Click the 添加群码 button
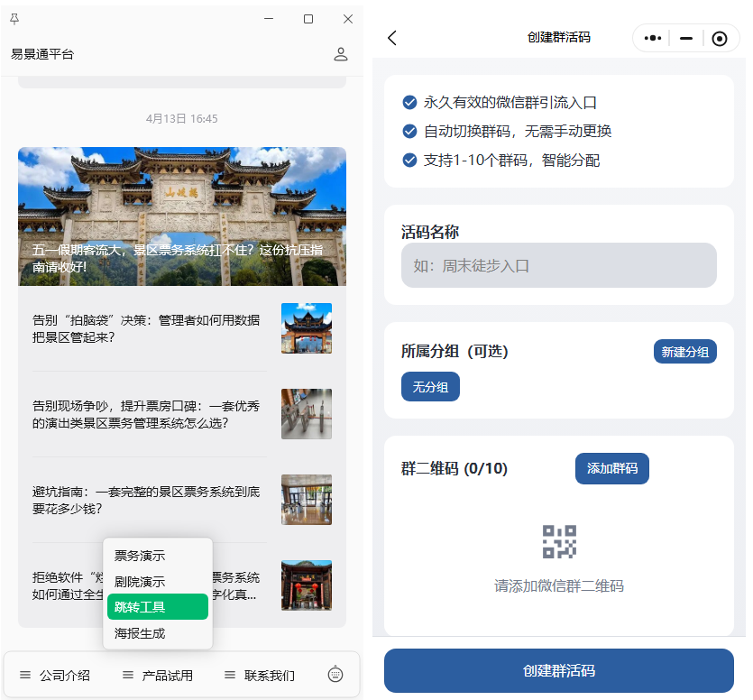Screen dimensions: 753x700 [612, 468]
